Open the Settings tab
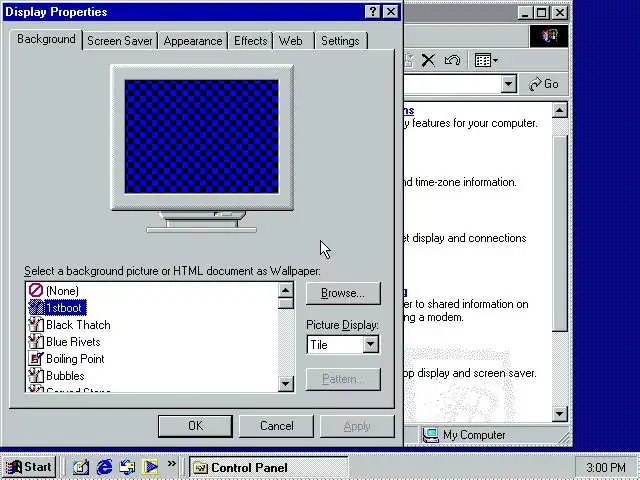Viewport: 640px width, 480px height. point(341,41)
